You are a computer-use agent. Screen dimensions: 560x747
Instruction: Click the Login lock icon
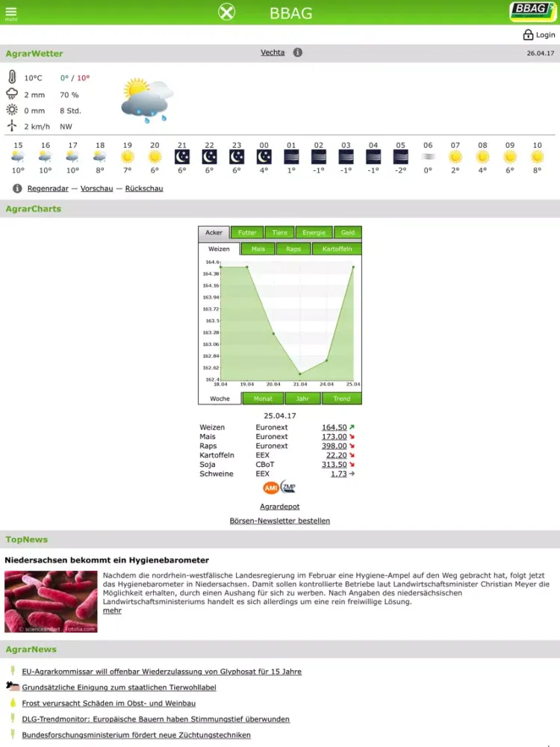528,34
